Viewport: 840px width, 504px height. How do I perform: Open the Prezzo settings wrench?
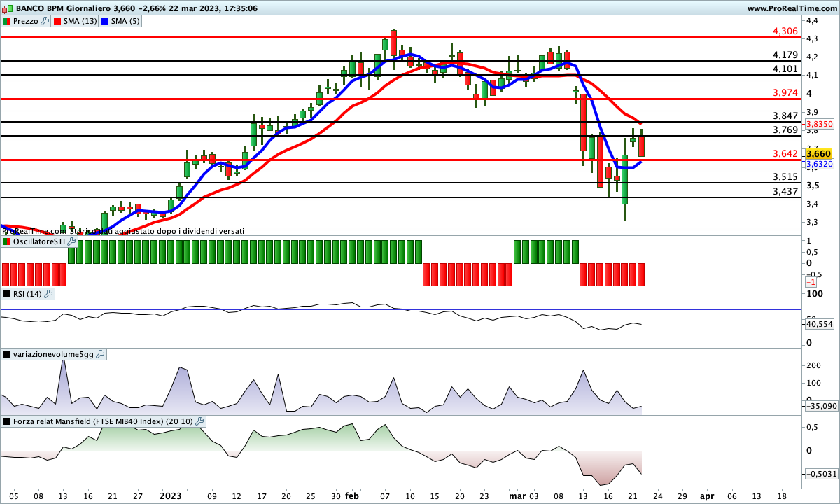click(45, 21)
